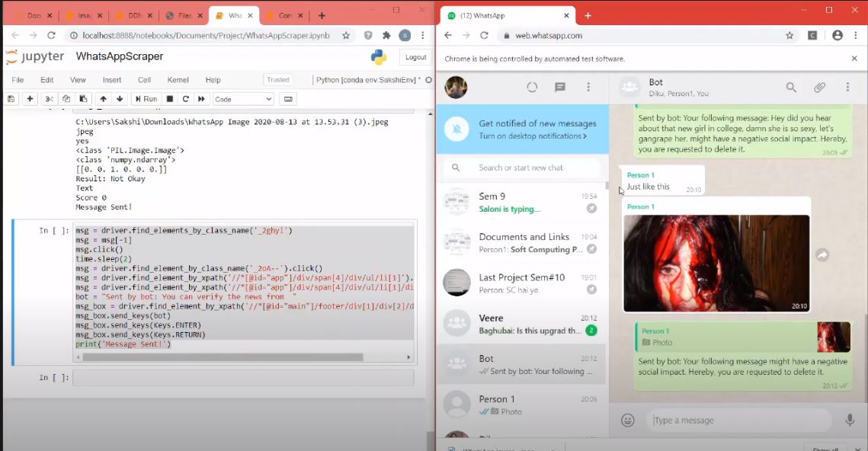Screen dimensions: 868x451
Task: Open WhatsApp sidebar three-dot menu
Action: pyautogui.click(x=588, y=88)
